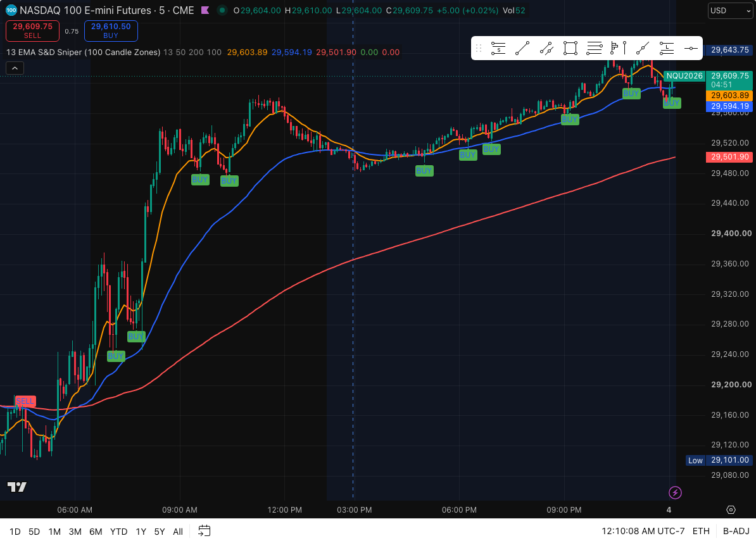Screen dimensions: 756x543
Task: Open the timezone menu at 12:10:08 AM UTC-7
Action: (x=643, y=531)
